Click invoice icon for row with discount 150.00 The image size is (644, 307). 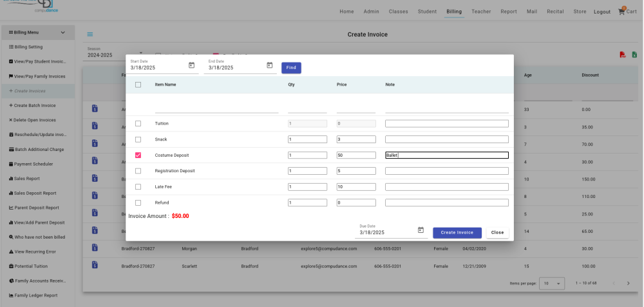pos(95,178)
